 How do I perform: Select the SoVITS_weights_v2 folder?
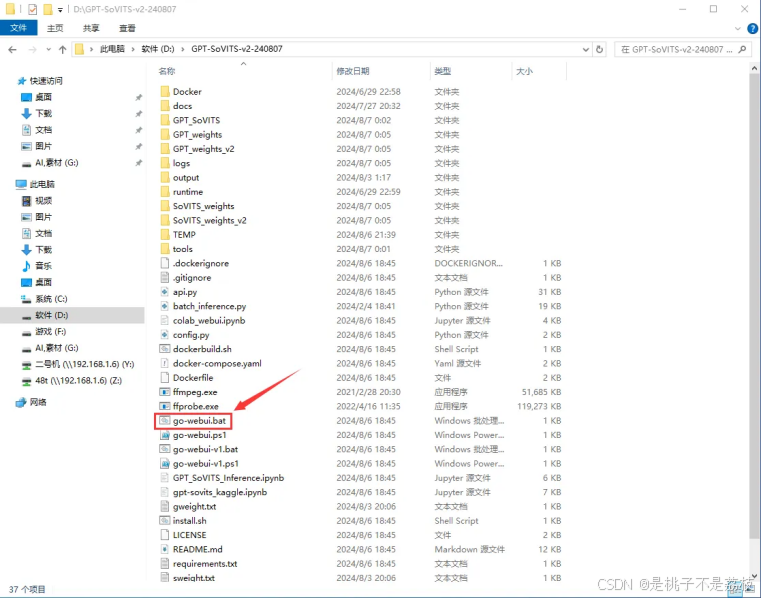[x=210, y=220]
